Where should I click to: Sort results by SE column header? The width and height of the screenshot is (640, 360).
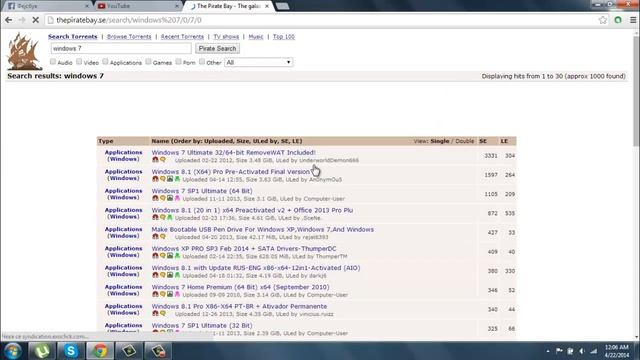483,141
